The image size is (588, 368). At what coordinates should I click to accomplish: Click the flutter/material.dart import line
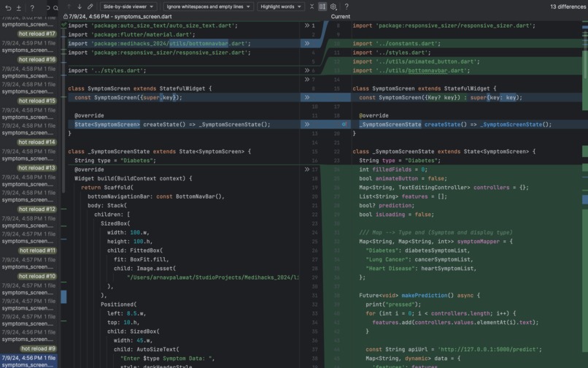coord(131,34)
